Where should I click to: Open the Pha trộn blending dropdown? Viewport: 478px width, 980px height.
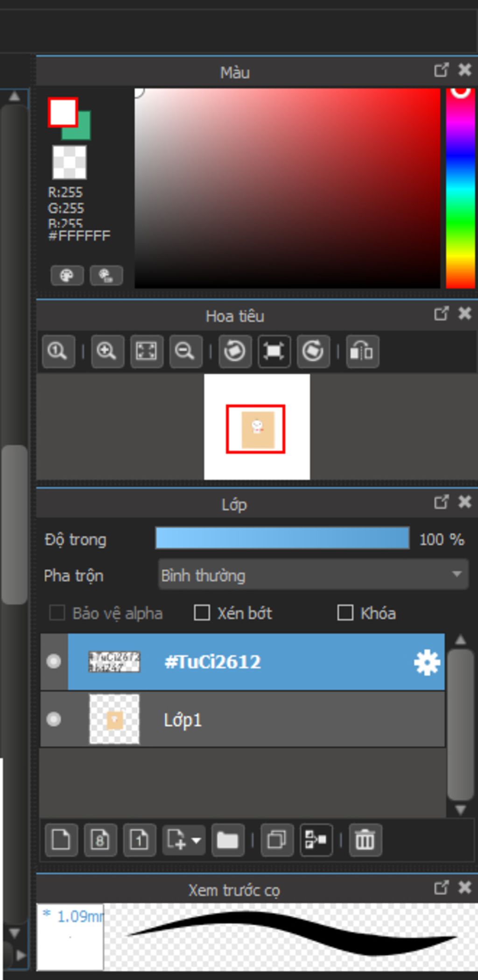coord(313,575)
